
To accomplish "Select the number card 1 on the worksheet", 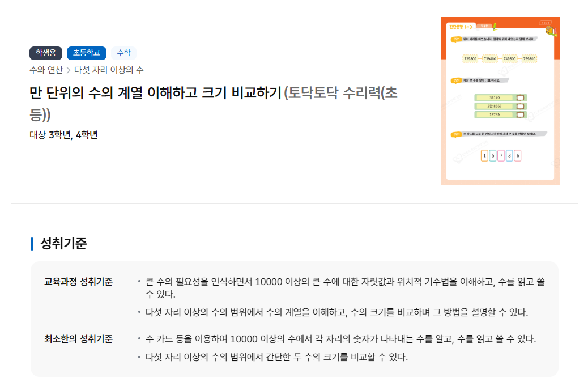I will click(484, 155).
